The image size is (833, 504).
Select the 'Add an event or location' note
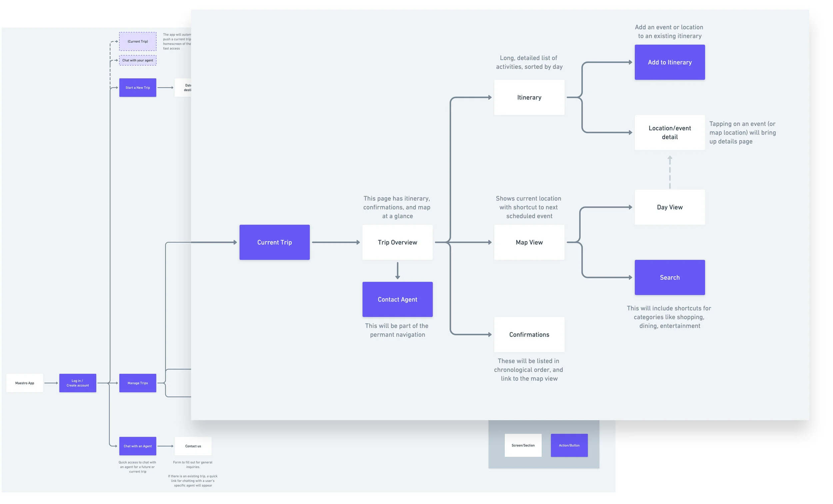(x=669, y=31)
